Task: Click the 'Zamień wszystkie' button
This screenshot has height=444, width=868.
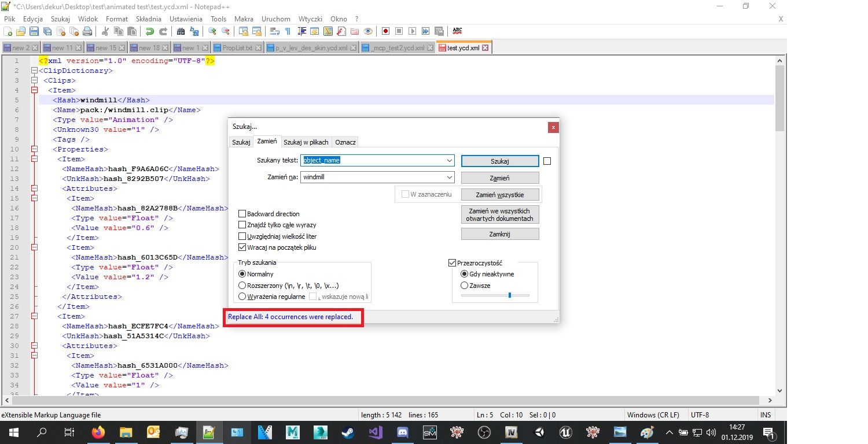Action: point(500,195)
